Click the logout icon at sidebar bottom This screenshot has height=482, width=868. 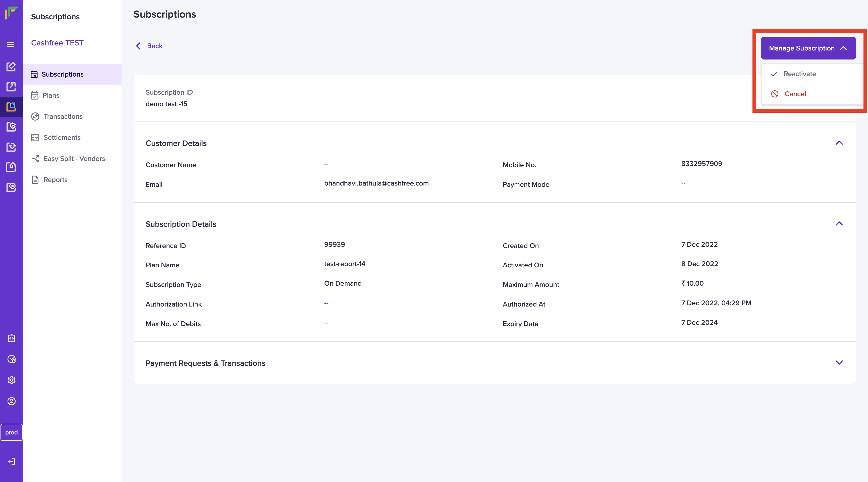(12, 461)
